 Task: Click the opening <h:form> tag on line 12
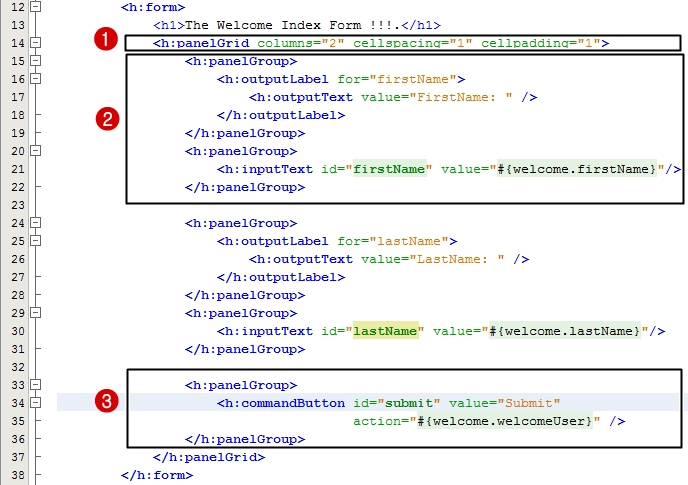(153, 7)
